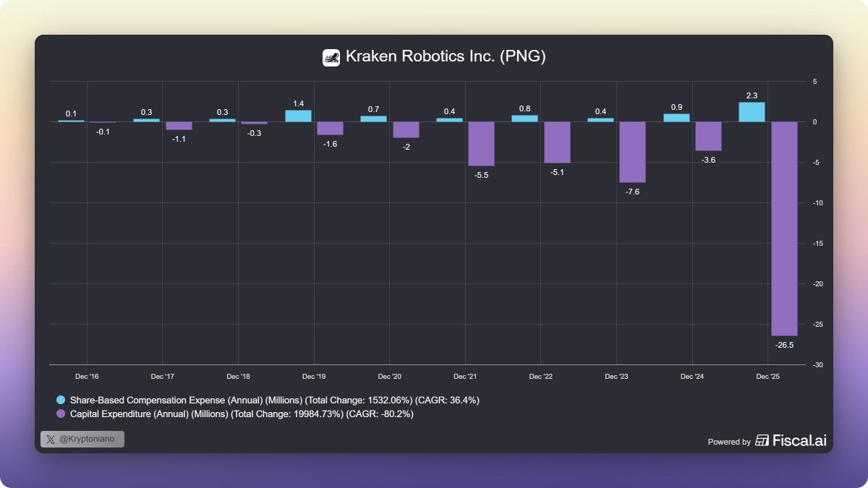Toggle the Share-Based Compensation legend dot
The image size is (868, 488).
pos(61,400)
